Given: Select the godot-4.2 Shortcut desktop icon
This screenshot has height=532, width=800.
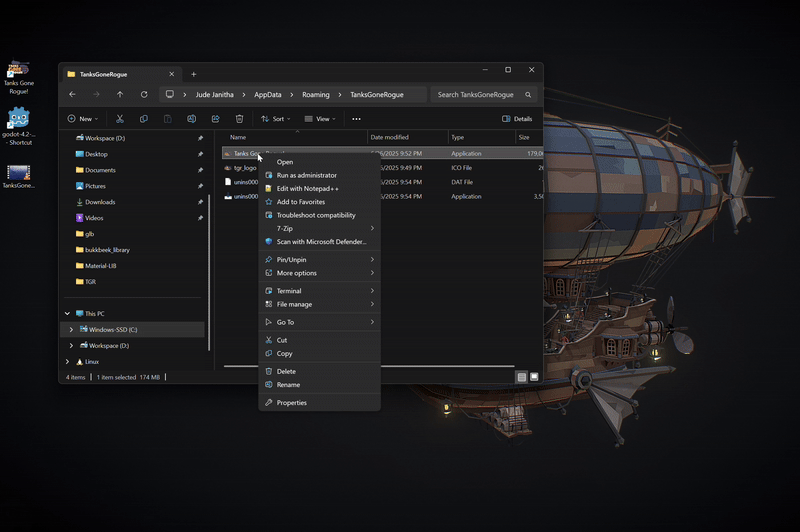Looking at the screenshot, I should 18,126.
